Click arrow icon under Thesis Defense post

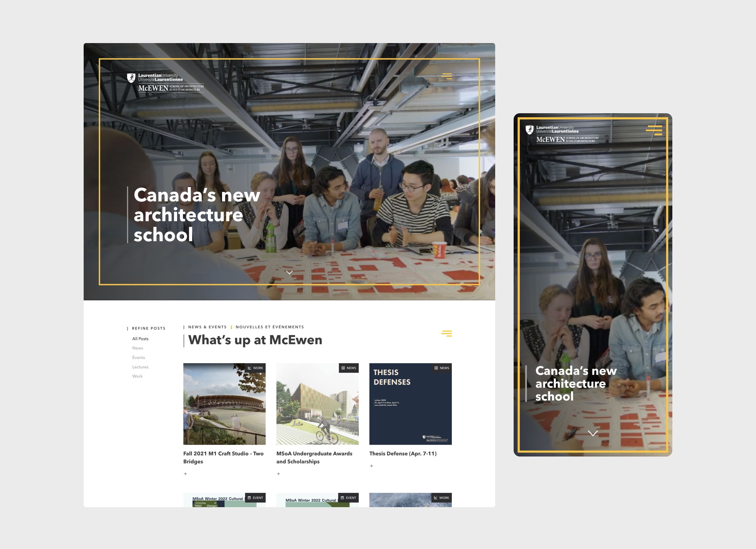(x=371, y=466)
